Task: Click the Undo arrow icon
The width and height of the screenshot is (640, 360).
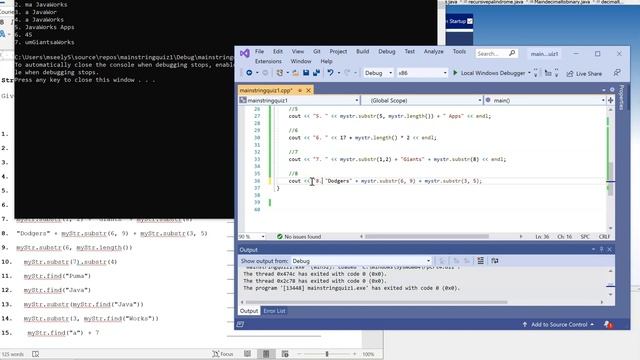Action: tap(330, 73)
